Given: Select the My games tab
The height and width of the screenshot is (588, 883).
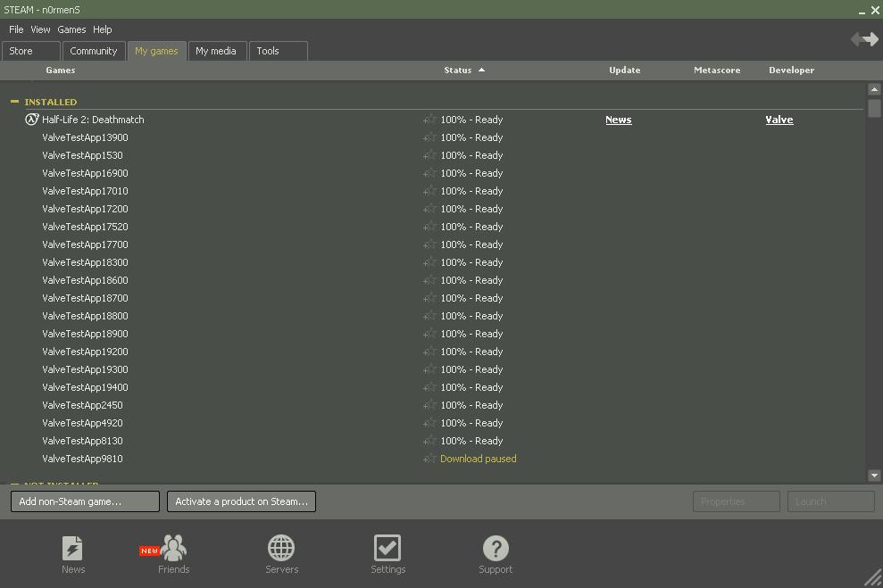Looking at the screenshot, I should 156,51.
